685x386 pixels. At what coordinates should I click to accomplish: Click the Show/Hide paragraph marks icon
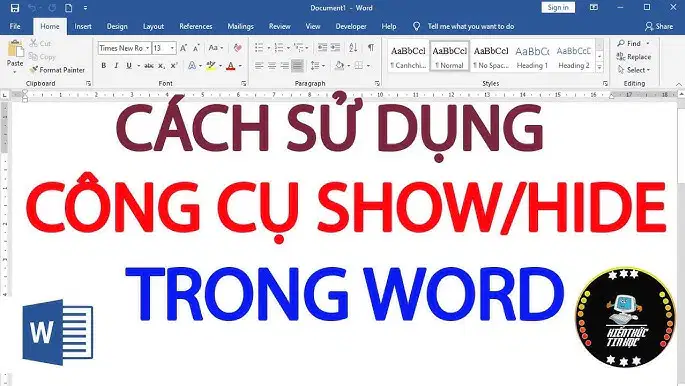tap(370, 48)
